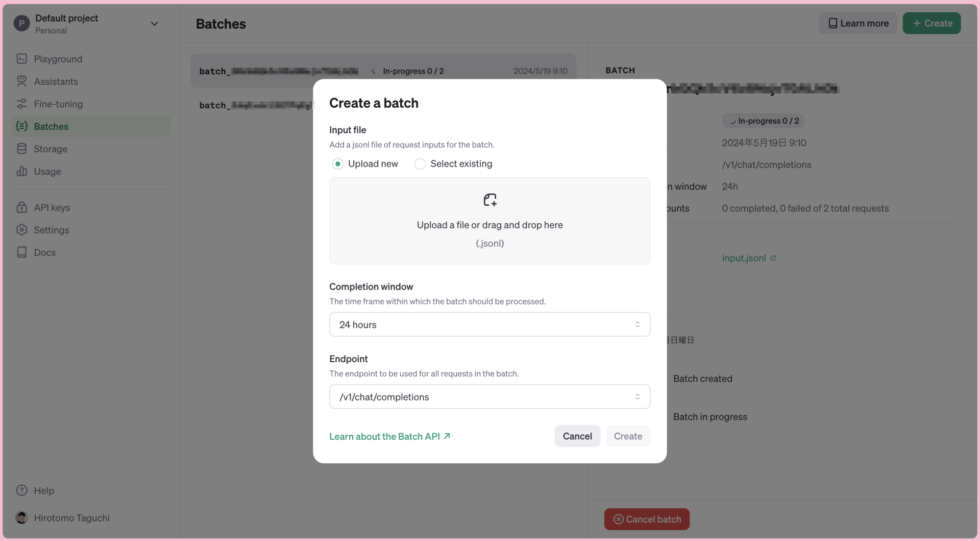Viewport: 980px width, 541px height.
Task: Switch to the Settings page
Action: coord(21,230)
